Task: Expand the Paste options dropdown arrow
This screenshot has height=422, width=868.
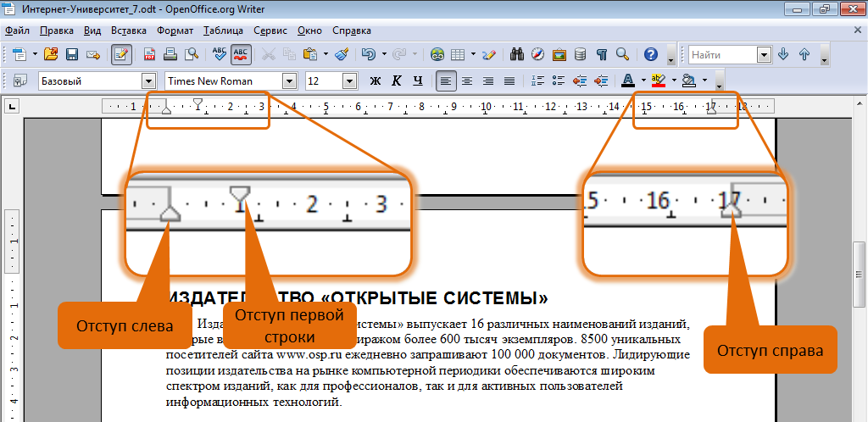Action: 325,54
